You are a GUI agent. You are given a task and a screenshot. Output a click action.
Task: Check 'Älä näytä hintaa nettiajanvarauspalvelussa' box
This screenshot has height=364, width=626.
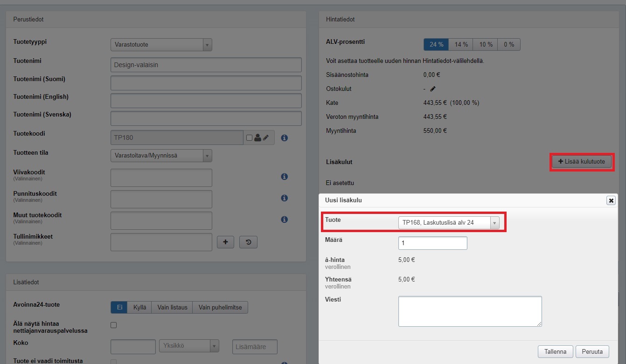[x=113, y=325]
